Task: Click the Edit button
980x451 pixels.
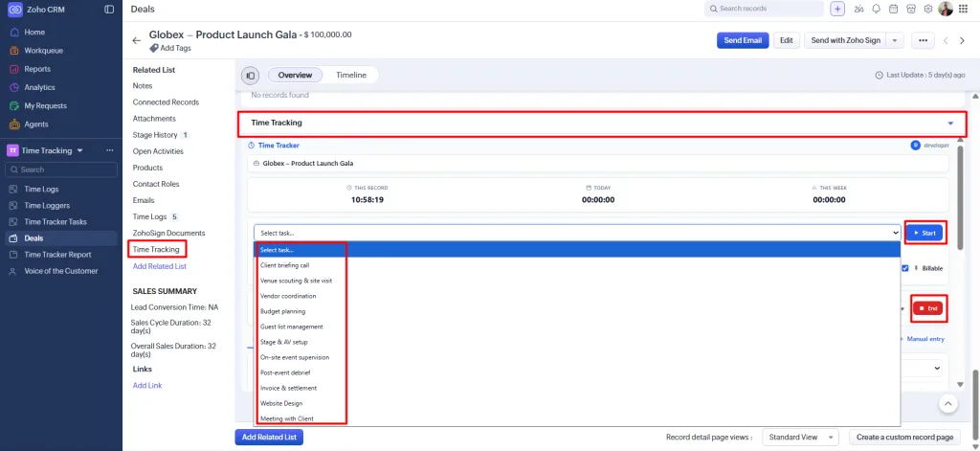Action: (787, 40)
